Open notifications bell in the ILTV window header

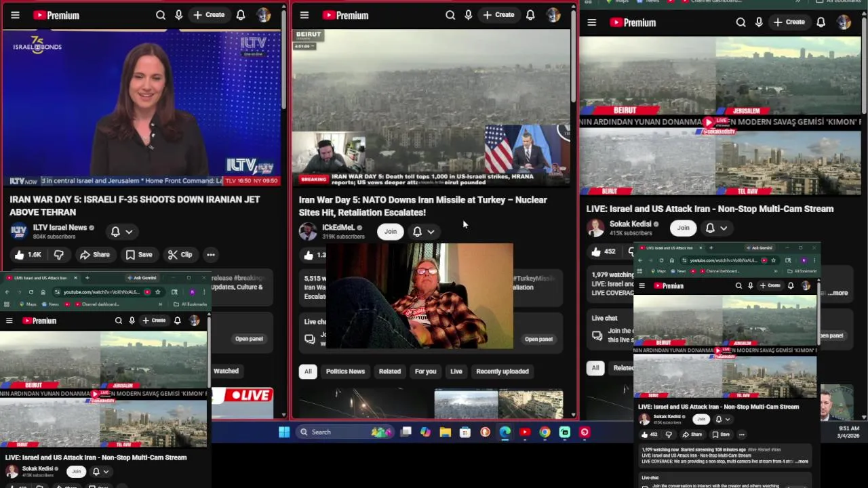point(241,15)
